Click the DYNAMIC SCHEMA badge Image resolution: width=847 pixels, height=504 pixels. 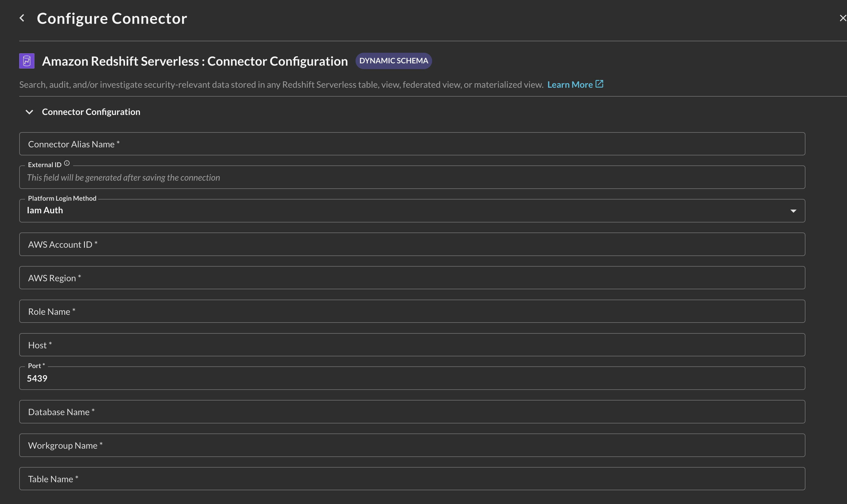[394, 61]
